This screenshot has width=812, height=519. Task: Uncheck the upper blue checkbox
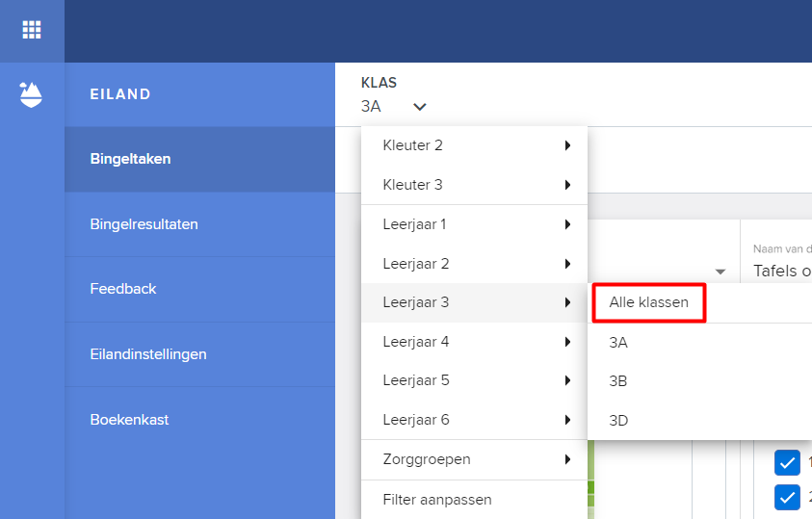click(787, 462)
